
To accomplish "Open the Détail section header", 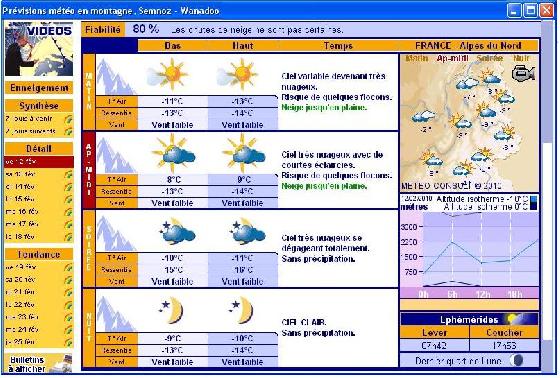I will (39, 148).
